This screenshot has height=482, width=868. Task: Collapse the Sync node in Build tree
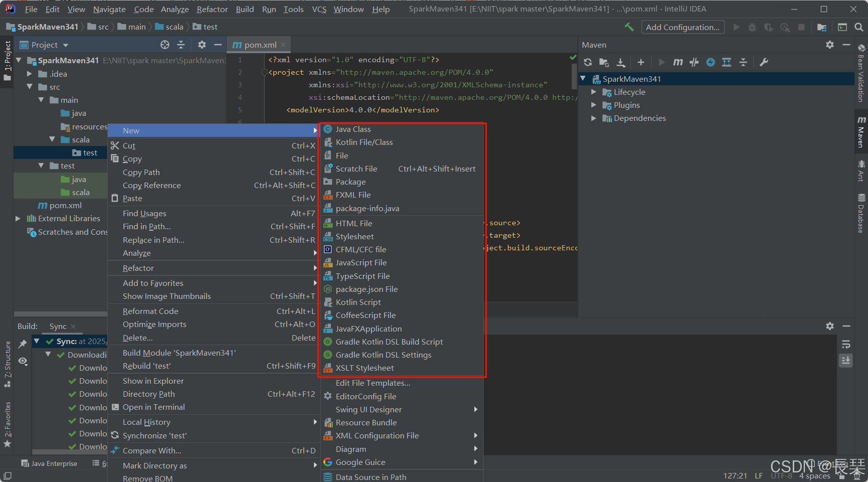[x=37, y=341]
